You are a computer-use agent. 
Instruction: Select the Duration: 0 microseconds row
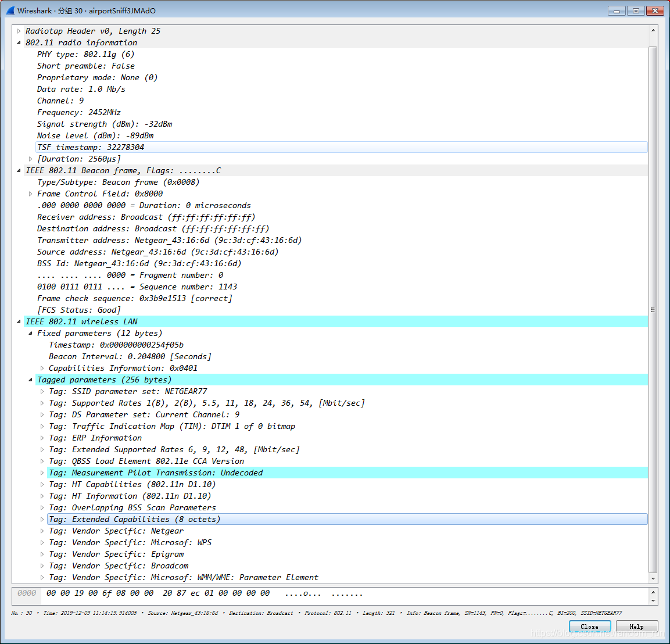(x=342, y=206)
